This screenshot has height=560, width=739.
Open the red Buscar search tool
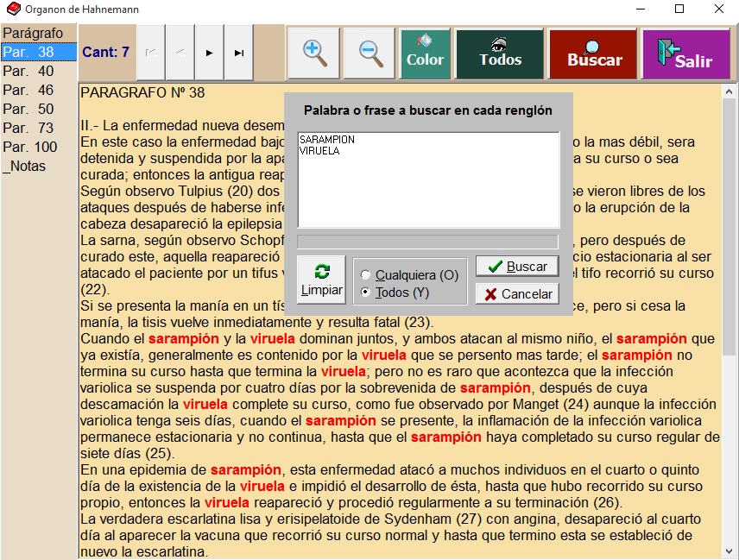[593, 53]
